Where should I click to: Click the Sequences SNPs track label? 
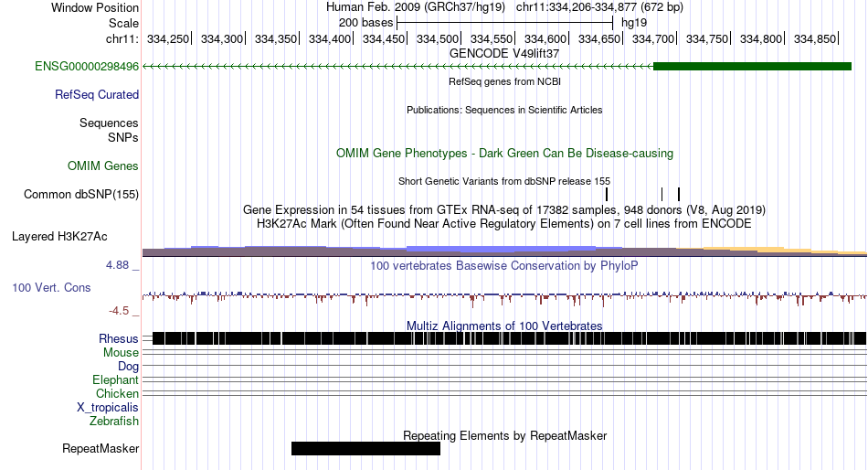pos(109,130)
